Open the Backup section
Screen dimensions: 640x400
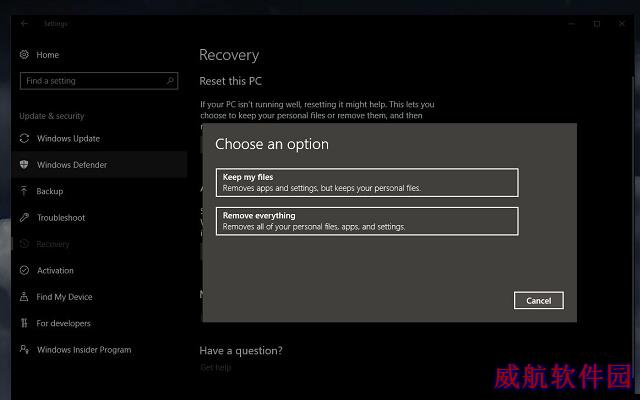tap(99, 191)
